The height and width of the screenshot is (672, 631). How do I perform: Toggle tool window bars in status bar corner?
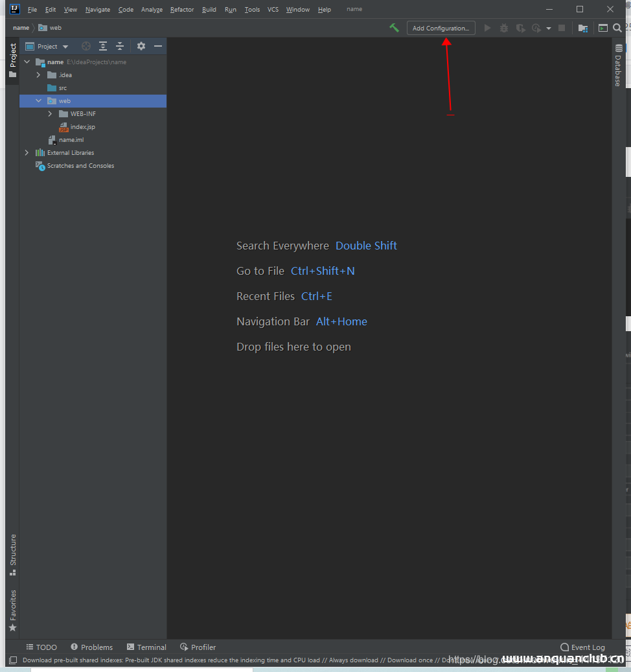click(12, 660)
